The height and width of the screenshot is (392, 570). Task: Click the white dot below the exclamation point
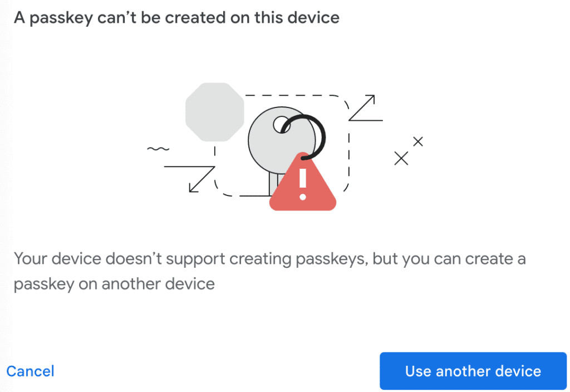(x=303, y=197)
